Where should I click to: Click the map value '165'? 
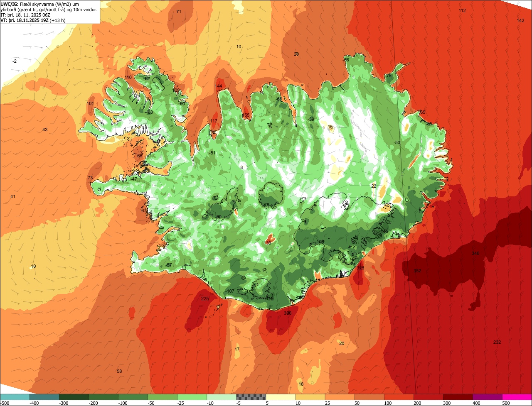pyautogui.click(x=421, y=112)
